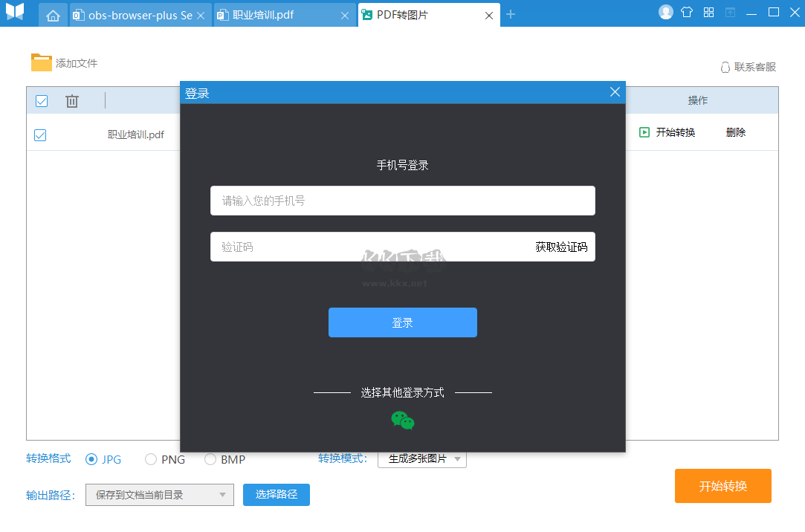Click the phone number input field
The image size is (805, 532).
[x=402, y=200]
